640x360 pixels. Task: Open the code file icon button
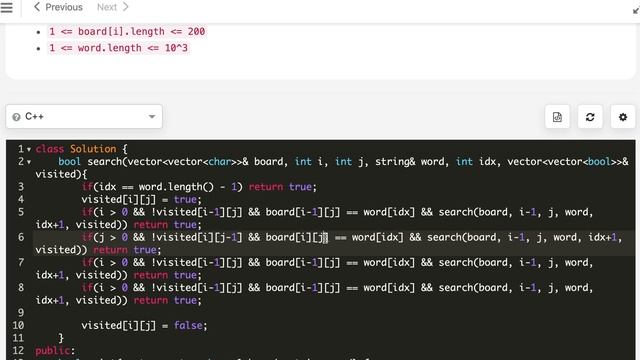(557, 117)
